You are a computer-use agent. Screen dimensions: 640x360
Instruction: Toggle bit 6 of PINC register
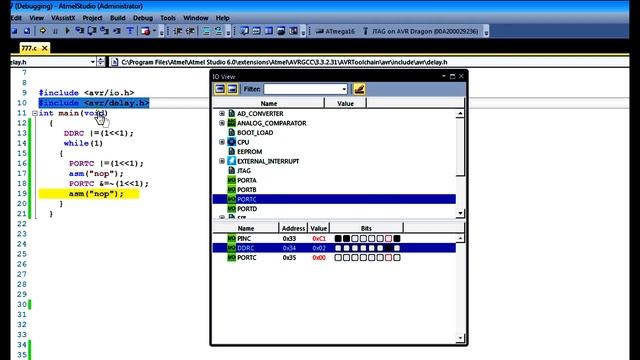347,238
